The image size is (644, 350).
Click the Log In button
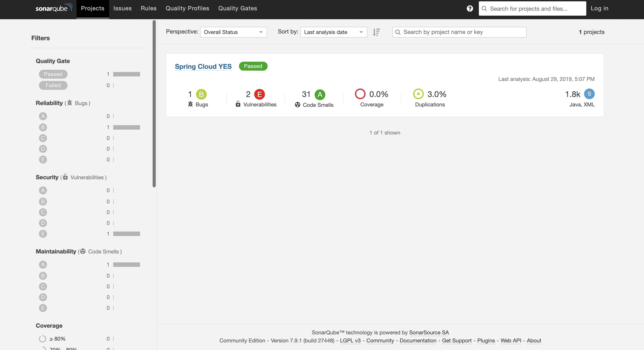pos(599,8)
